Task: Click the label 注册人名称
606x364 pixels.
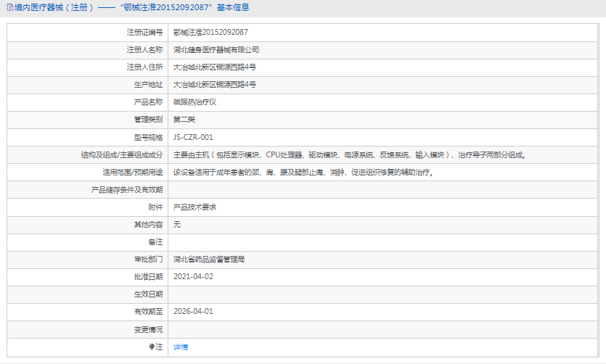Action: tap(145, 50)
